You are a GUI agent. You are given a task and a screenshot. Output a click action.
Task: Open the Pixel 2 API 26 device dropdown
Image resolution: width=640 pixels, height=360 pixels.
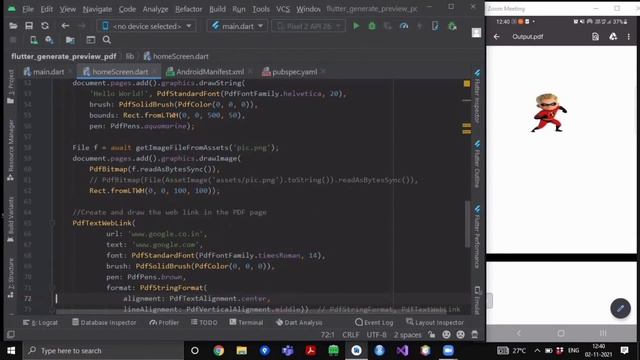(309, 26)
